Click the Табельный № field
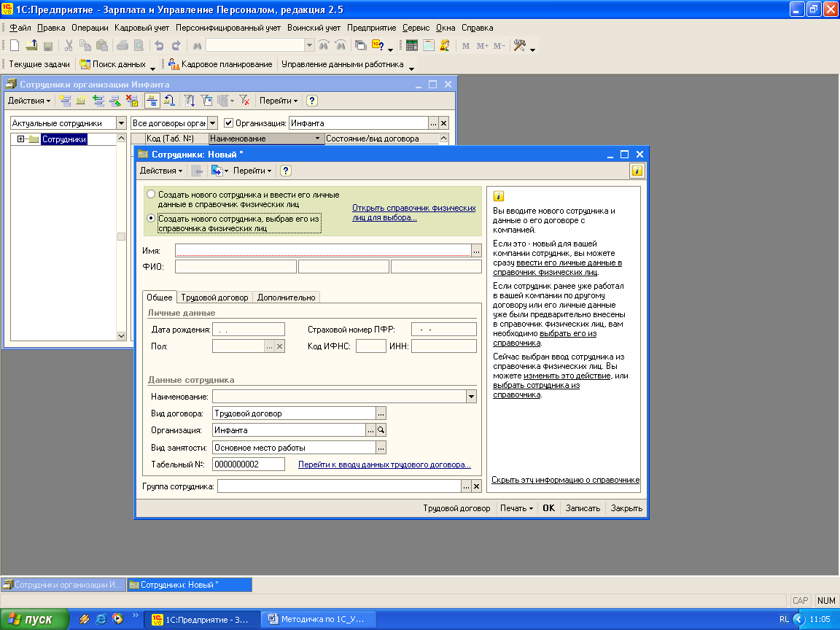 point(249,464)
